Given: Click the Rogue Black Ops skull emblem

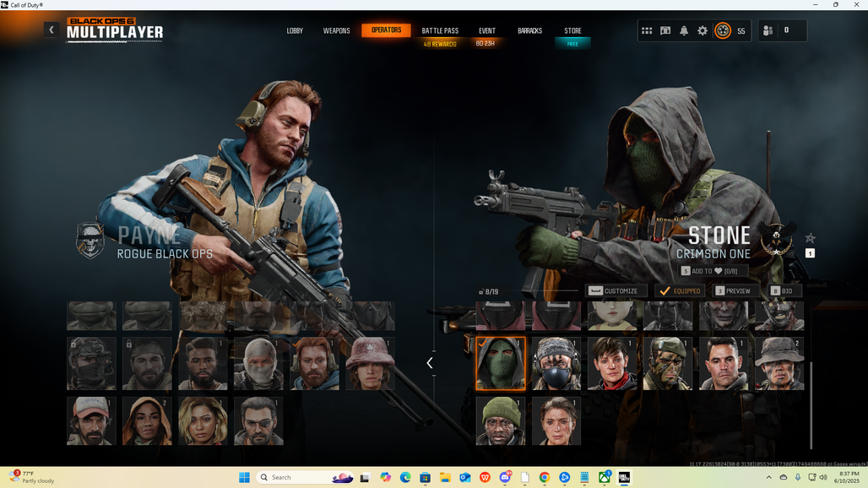Looking at the screenshot, I should 90,240.
